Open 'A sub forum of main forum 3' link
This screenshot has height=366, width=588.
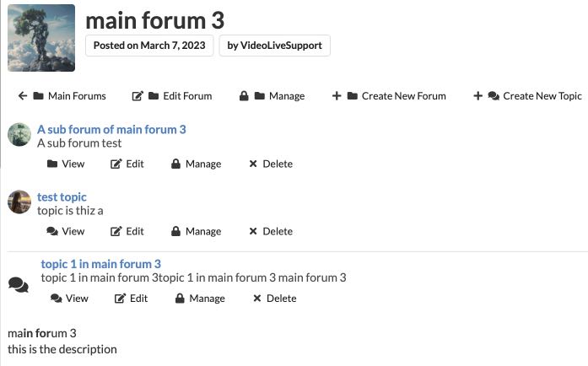[111, 129]
